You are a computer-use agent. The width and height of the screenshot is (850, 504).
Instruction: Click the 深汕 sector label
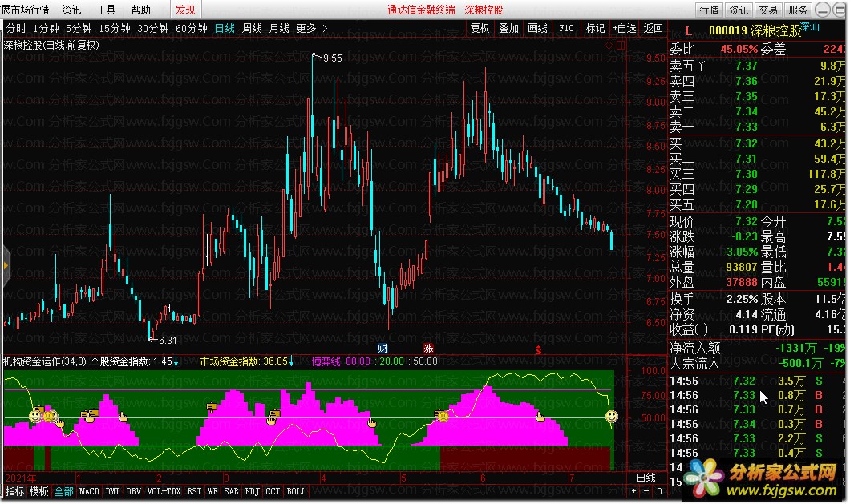click(x=810, y=27)
